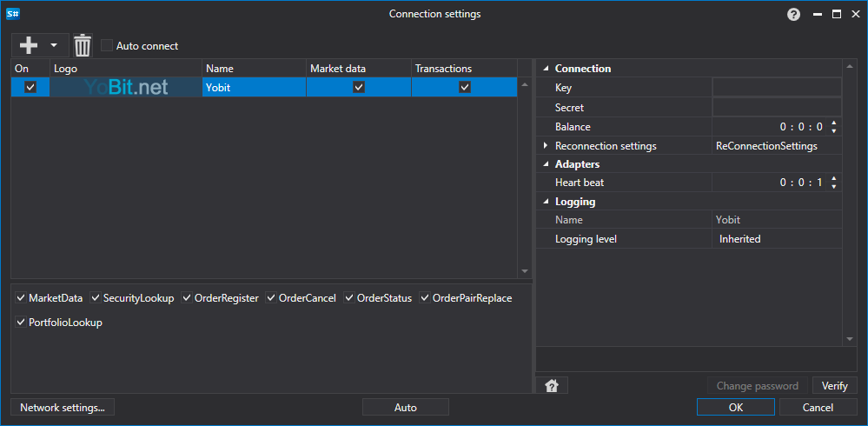The image size is (868, 426).
Task: Click the home icon button below property grid
Action: click(552, 385)
